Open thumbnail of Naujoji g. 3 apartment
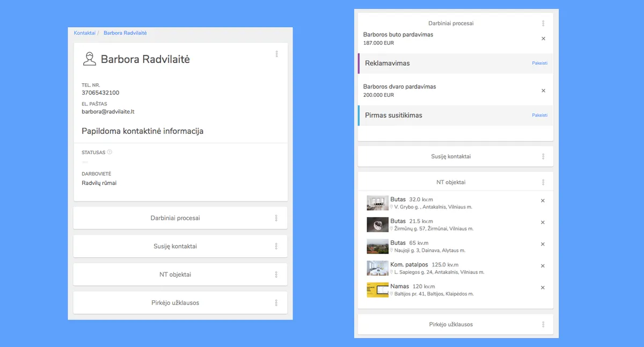The height and width of the screenshot is (347, 644). pyautogui.click(x=377, y=246)
